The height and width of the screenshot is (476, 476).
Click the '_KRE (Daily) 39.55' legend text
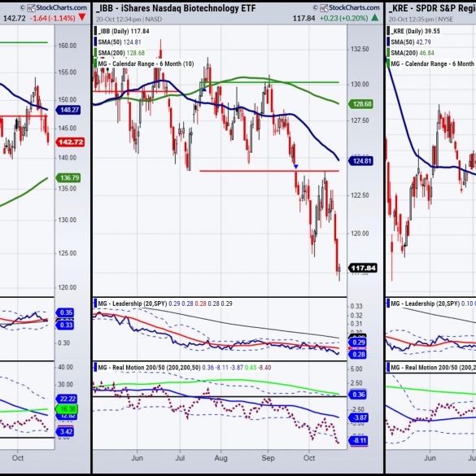tap(415, 31)
